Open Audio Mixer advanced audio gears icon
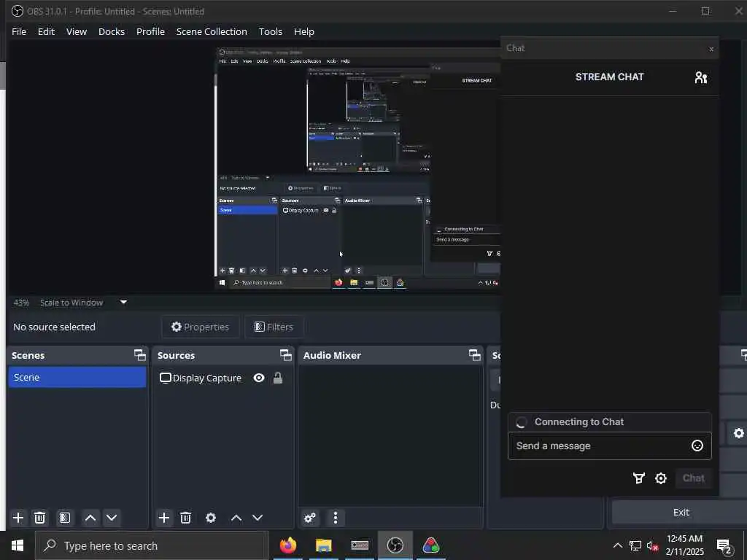This screenshot has width=747, height=560. pyautogui.click(x=310, y=518)
